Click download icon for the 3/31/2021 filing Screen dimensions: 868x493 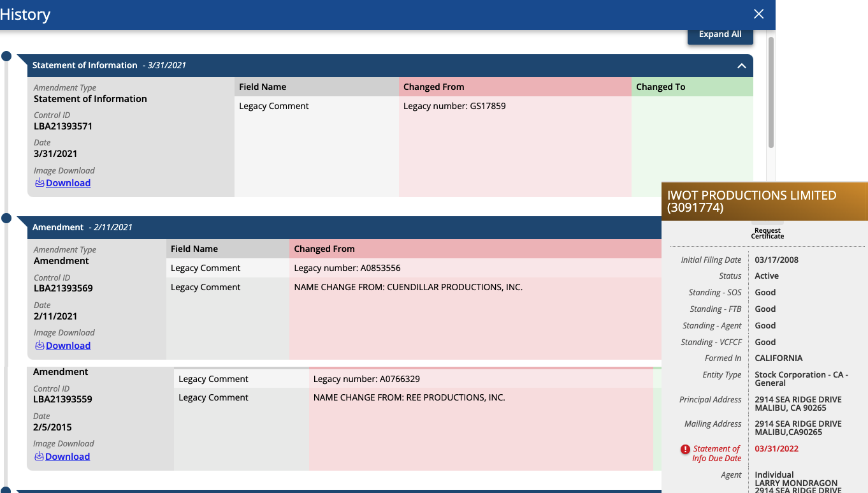click(x=40, y=183)
